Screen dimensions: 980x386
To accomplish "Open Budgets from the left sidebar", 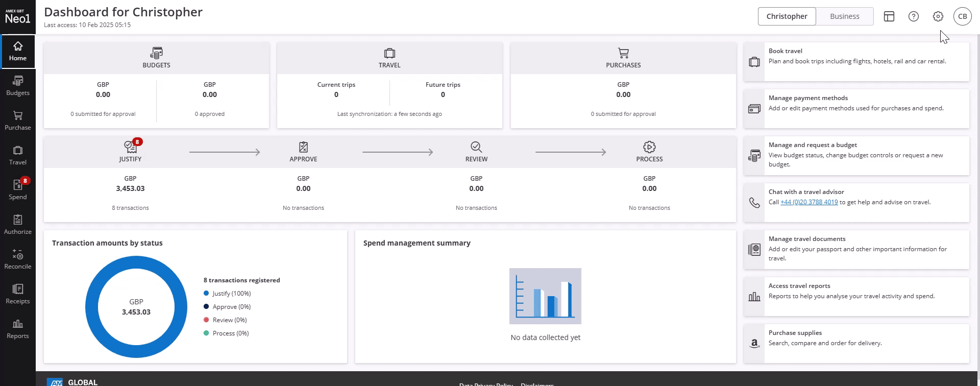I will point(18,86).
